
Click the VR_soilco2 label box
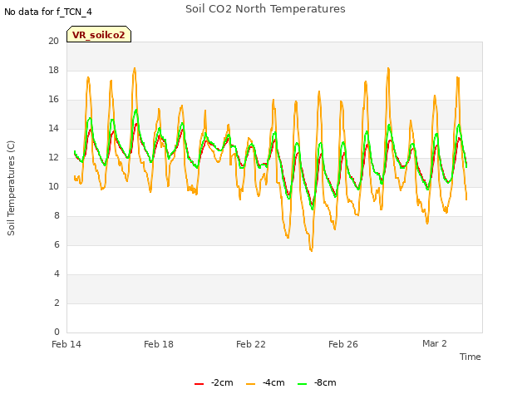(x=99, y=34)
